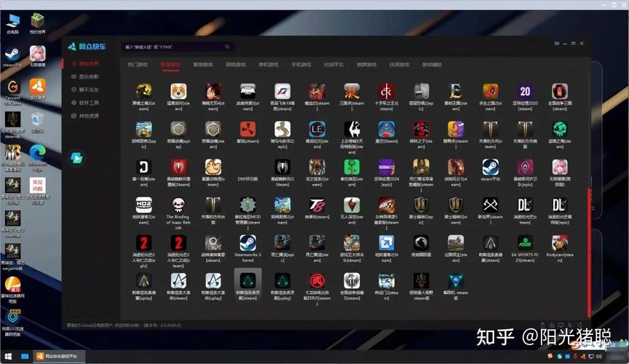Screen dimensions: 629x364
Task: Select the red 武 Dragon Ball ZERO icon
Action: pyautogui.click(x=317, y=280)
